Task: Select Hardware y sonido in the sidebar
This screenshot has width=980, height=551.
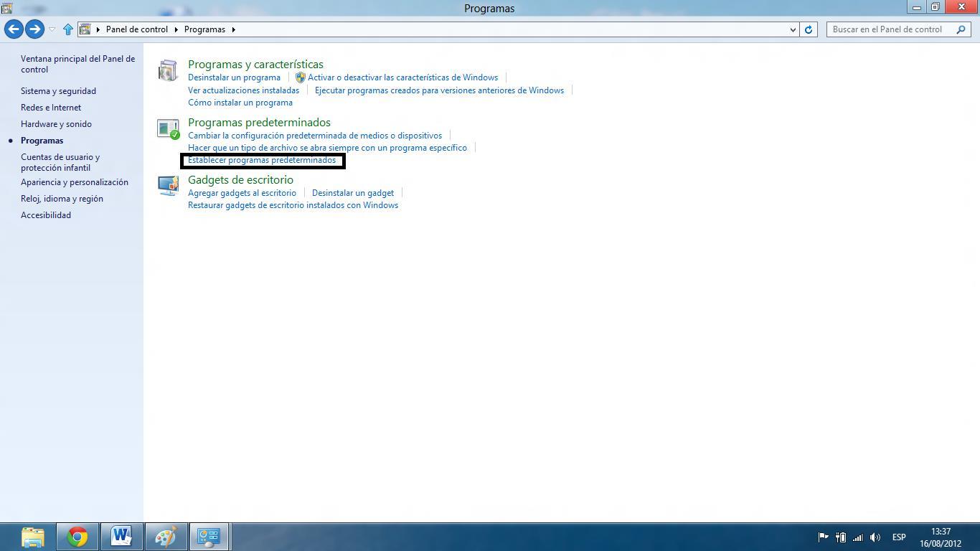Action: click(56, 124)
